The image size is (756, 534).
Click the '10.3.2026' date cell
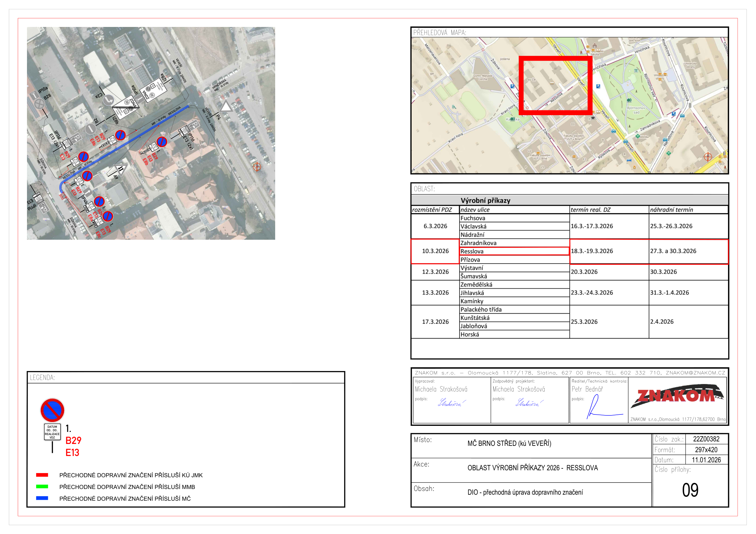[435, 251]
